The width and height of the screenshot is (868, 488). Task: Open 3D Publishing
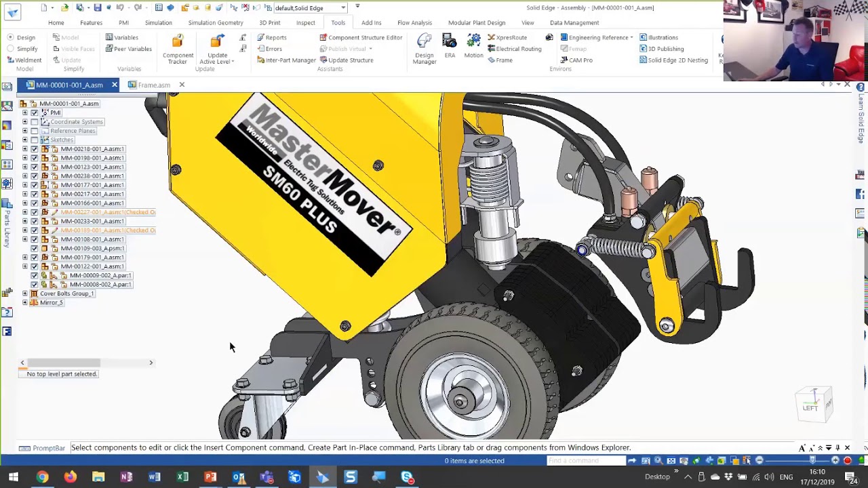click(x=661, y=49)
